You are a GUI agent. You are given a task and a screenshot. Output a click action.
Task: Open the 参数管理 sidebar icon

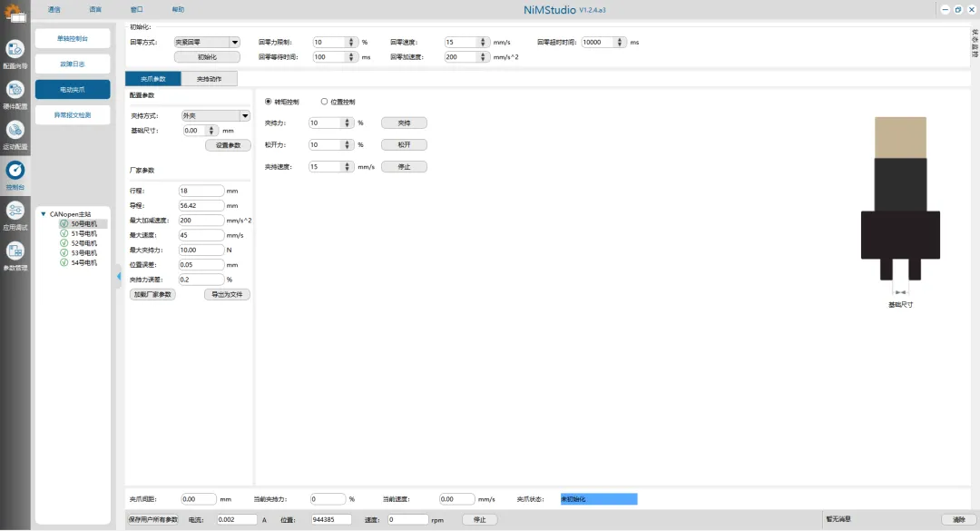[x=15, y=257]
